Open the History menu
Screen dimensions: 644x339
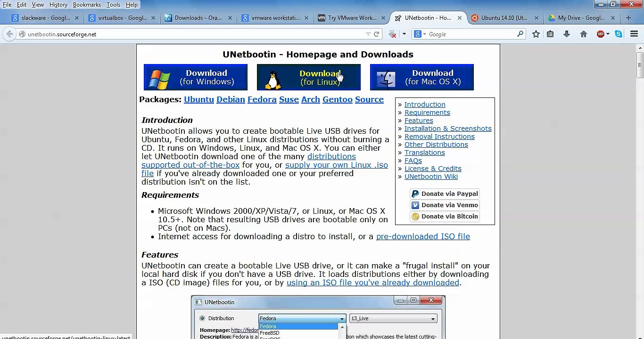(x=58, y=5)
